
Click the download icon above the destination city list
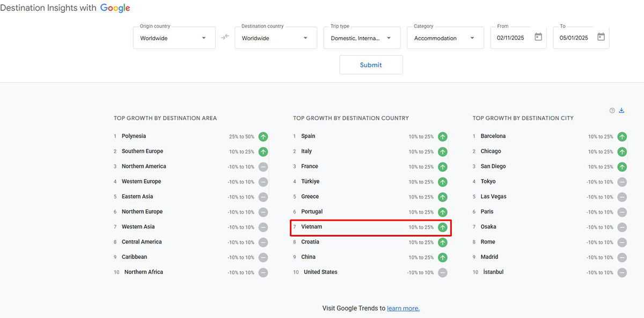621,110
